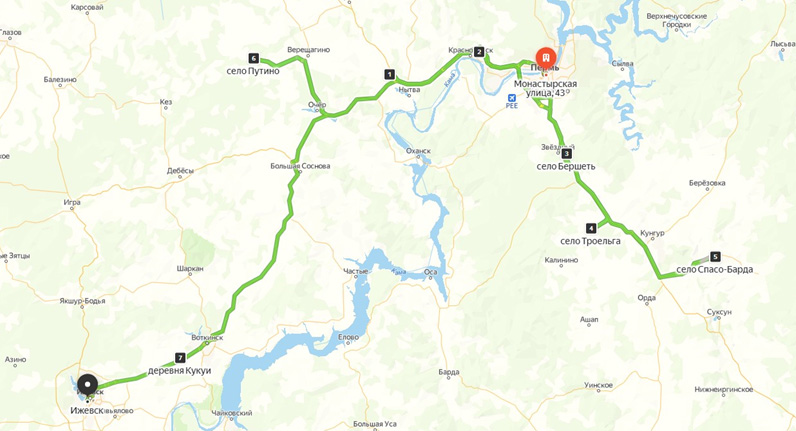Select the Чайковский city label
Viewport: 796px width, 431px height.
[231, 413]
